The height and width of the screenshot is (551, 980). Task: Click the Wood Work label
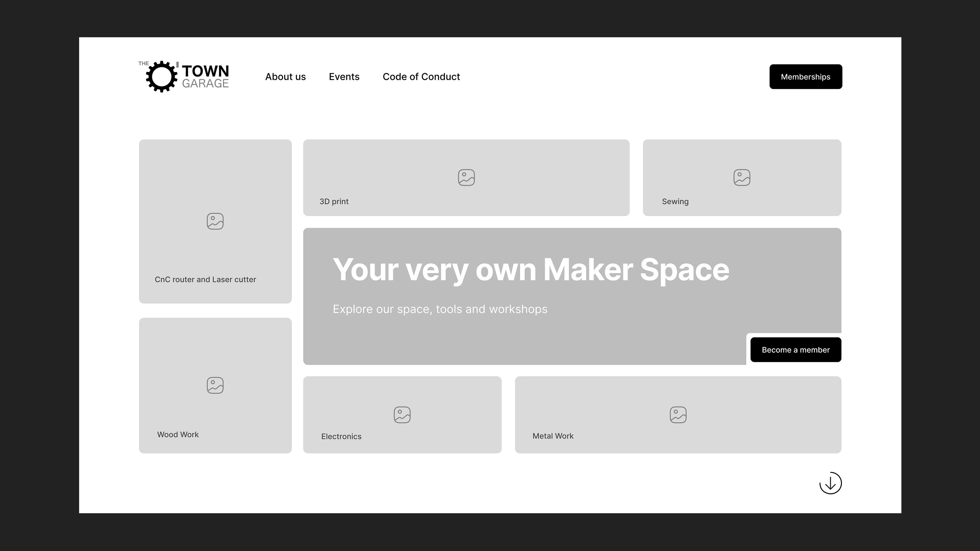click(178, 435)
